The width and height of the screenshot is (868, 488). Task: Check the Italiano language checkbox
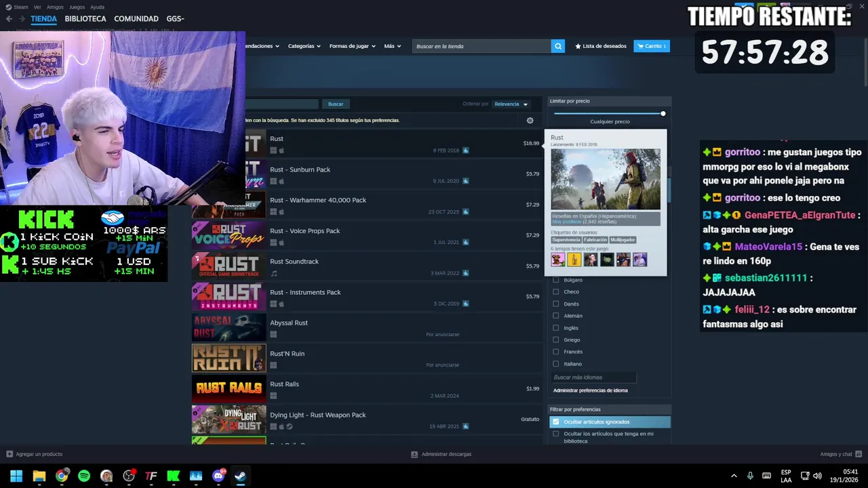coord(556,364)
